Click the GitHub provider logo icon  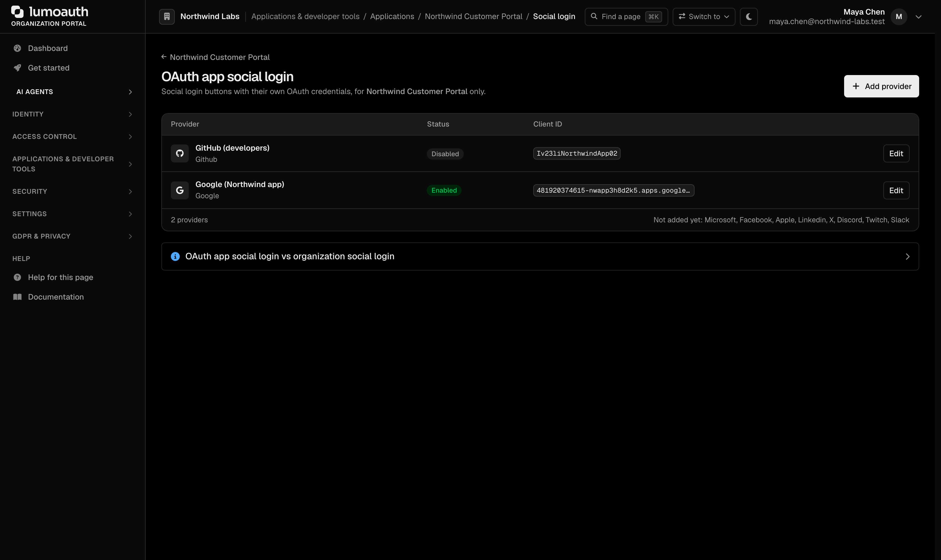click(x=180, y=154)
